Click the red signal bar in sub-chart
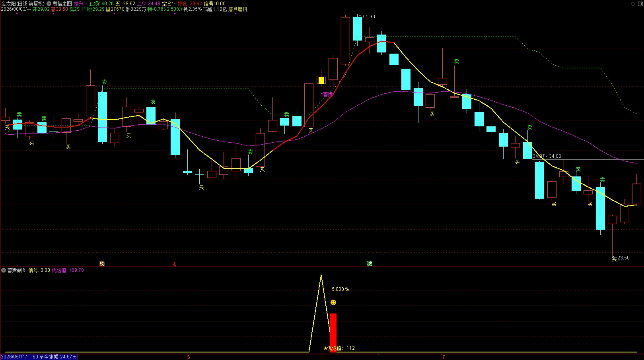The image size is (644, 360). pyautogui.click(x=333, y=333)
